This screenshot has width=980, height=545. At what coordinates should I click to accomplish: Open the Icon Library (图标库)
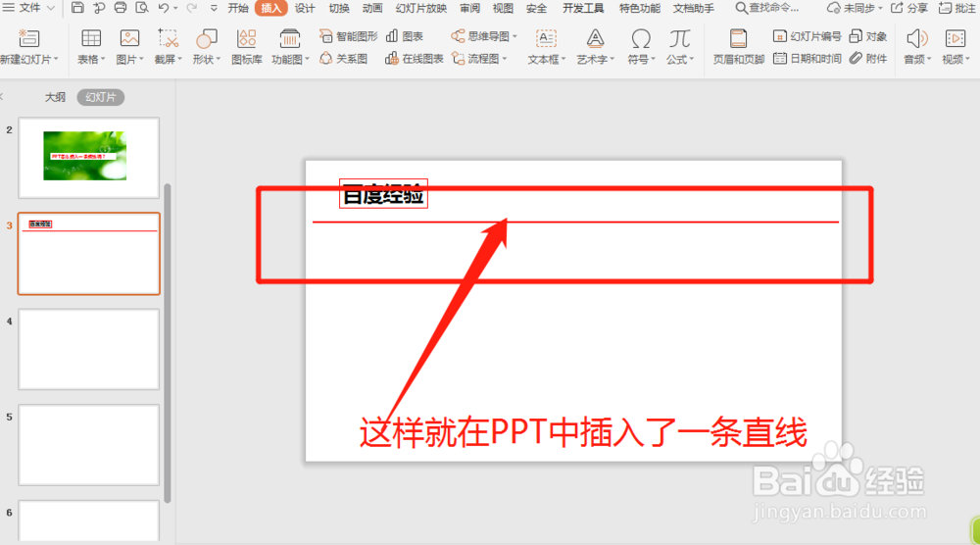pyautogui.click(x=246, y=47)
